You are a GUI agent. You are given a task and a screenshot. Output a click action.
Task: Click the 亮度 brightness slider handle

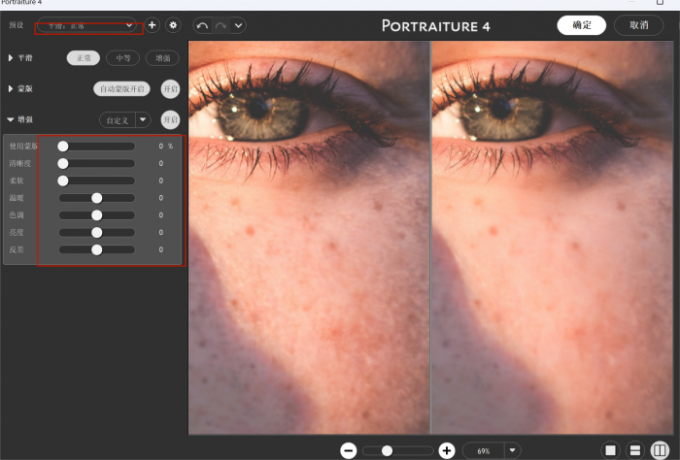97,232
